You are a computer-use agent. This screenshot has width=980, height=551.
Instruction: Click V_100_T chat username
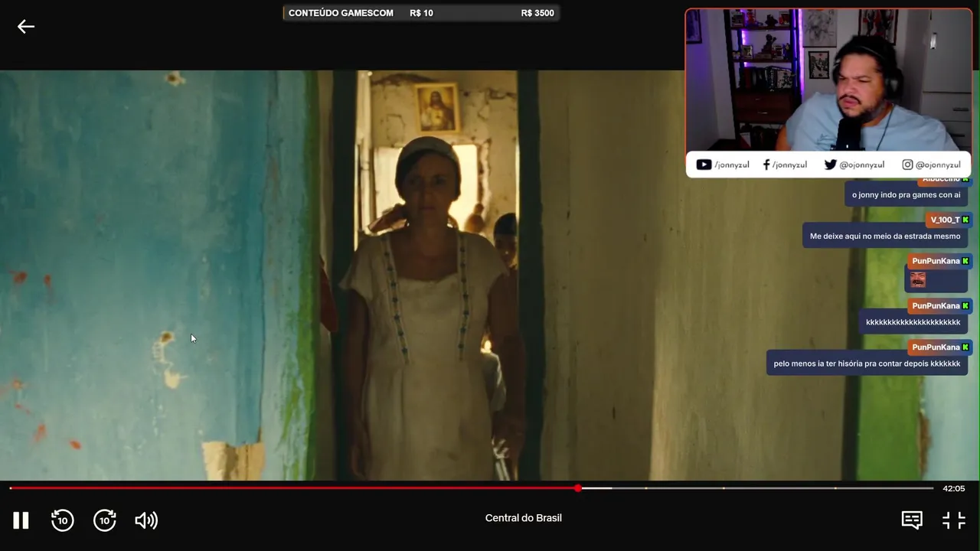tap(945, 220)
